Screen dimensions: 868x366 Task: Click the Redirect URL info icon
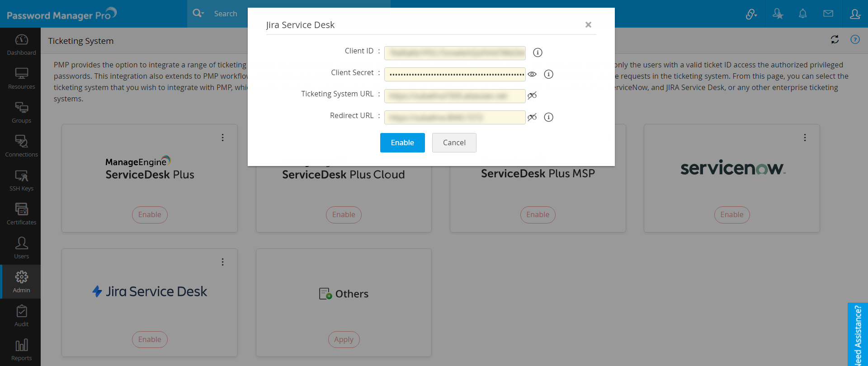tap(548, 117)
